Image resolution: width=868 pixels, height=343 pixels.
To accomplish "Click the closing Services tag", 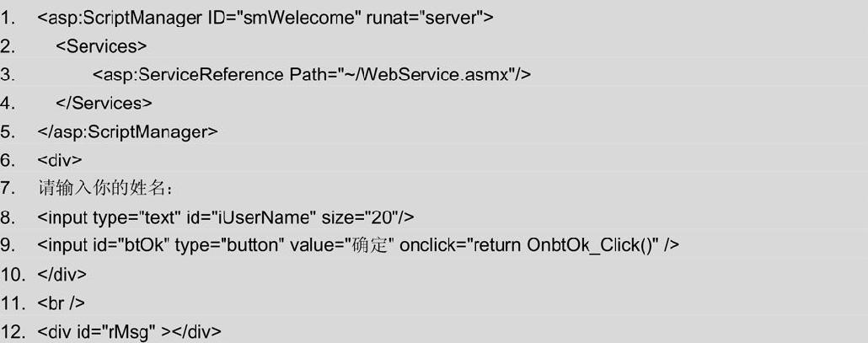I will click(x=104, y=103).
